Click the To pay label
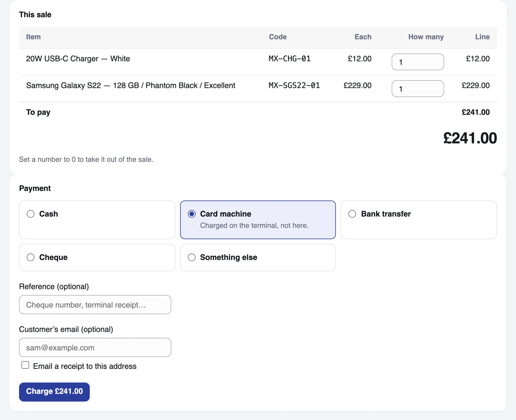 pyautogui.click(x=38, y=112)
